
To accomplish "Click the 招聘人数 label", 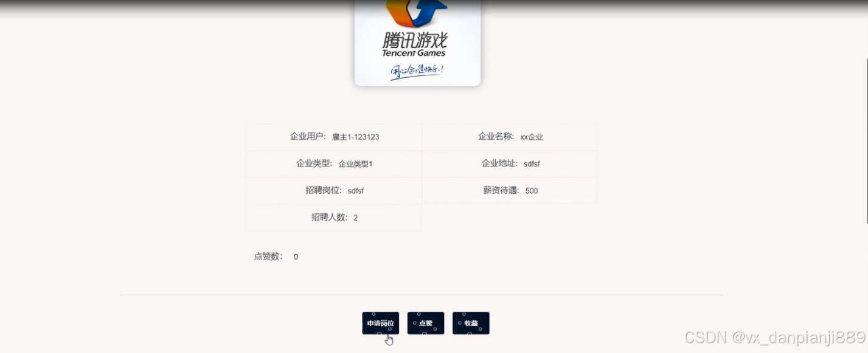I will 330,217.
